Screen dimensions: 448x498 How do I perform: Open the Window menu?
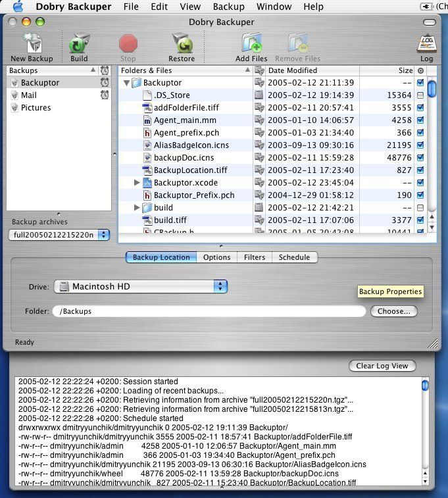274,7
